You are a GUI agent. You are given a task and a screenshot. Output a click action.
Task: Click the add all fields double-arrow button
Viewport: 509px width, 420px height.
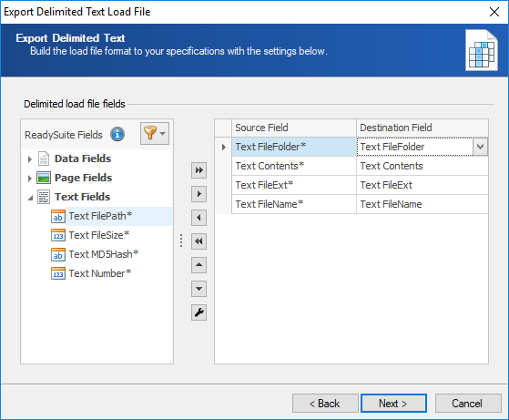(x=199, y=170)
